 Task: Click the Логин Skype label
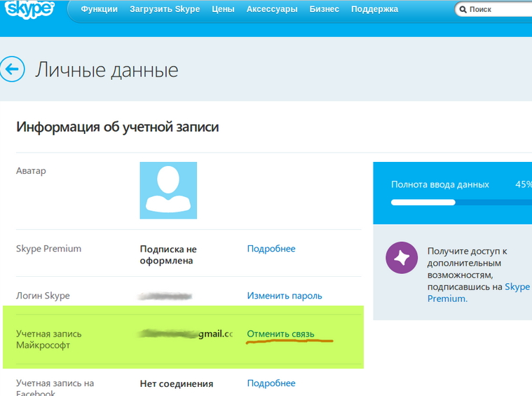pyautogui.click(x=43, y=296)
